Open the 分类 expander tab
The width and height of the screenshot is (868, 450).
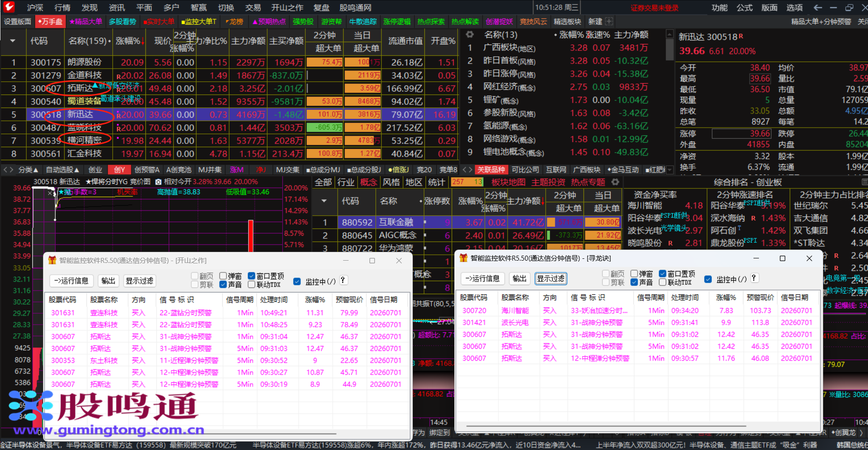(x=28, y=170)
